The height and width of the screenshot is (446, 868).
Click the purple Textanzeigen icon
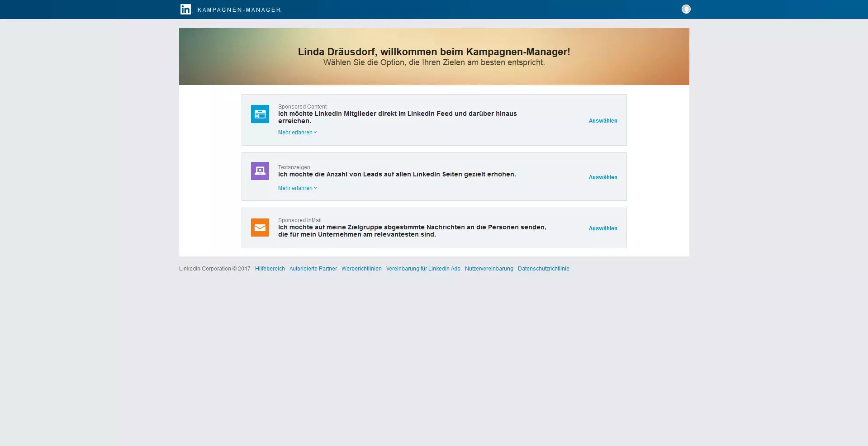pyautogui.click(x=260, y=171)
